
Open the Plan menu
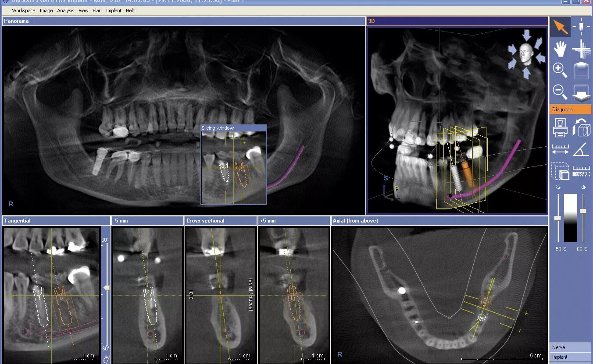point(97,11)
